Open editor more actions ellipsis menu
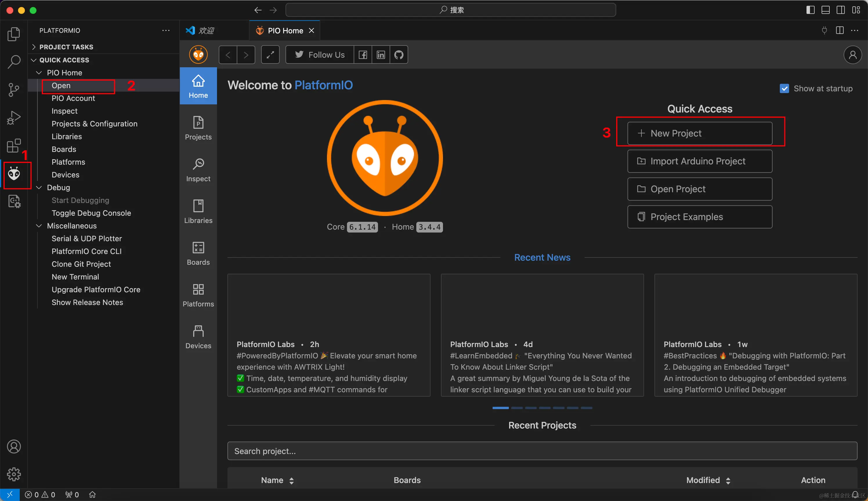Screen dimensions: 868x501 855,30
